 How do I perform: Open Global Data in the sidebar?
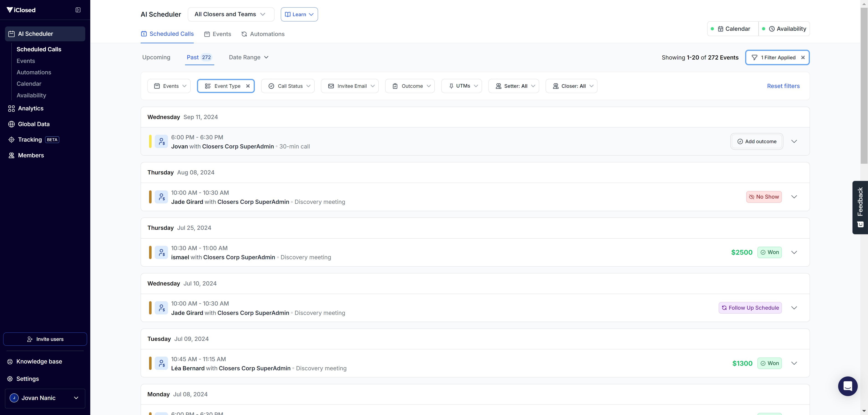pos(34,124)
